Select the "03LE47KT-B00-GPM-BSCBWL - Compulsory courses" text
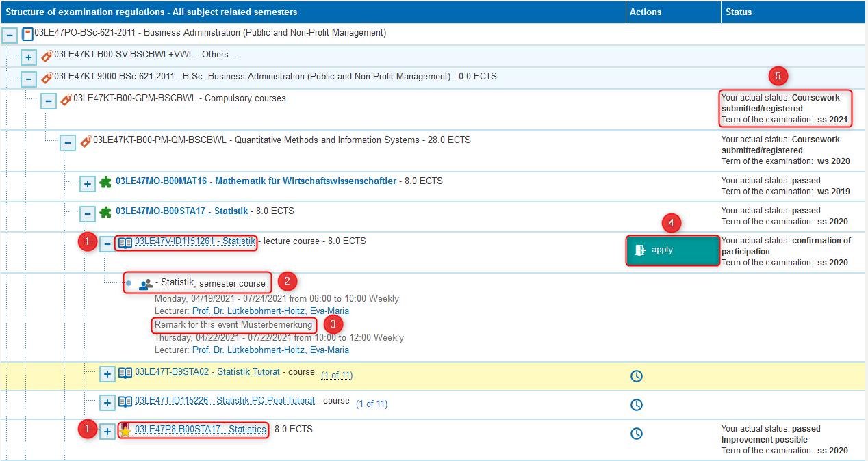This screenshot has height=461, width=868. [179, 98]
